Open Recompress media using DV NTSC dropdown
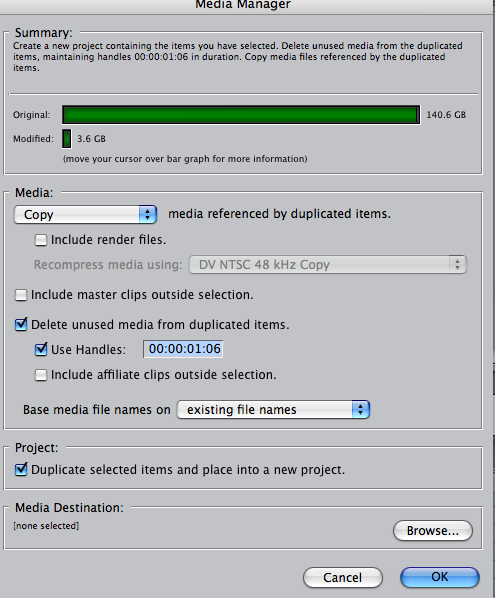Image resolution: width=495 pixels, height=598 pixels. [328, 264]
